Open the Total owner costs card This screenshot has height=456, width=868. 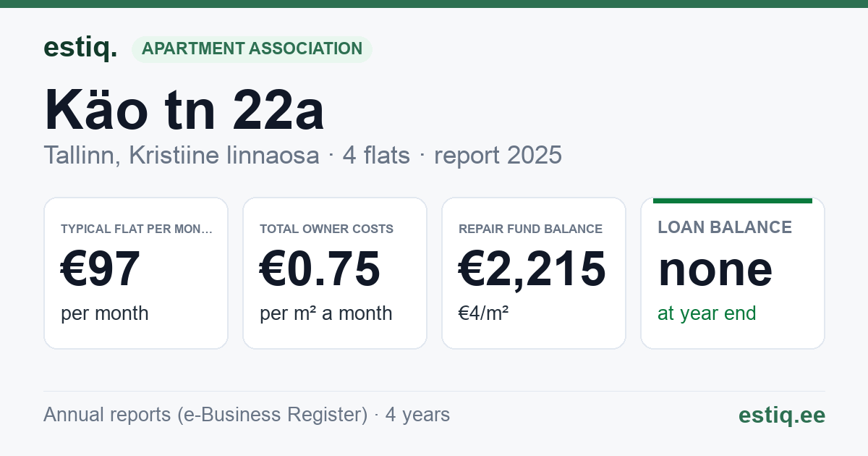tap(335, 273)
